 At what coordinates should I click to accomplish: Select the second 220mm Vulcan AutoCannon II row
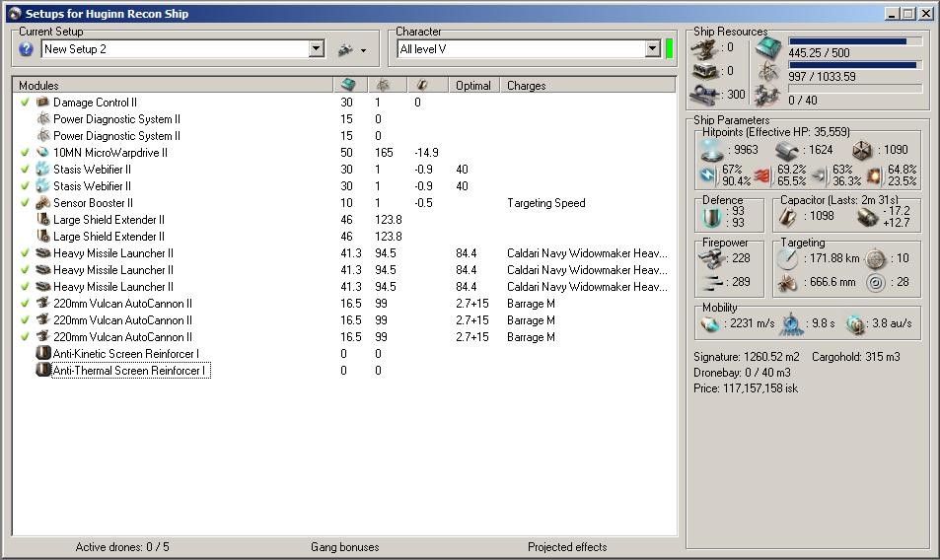click(343, 320)
